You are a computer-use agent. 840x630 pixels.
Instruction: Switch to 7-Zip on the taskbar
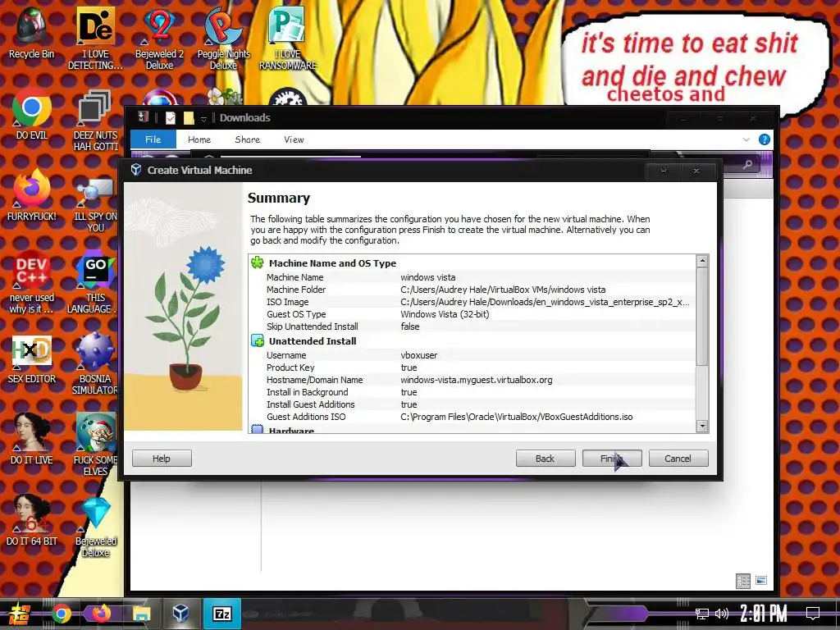[221, 614]
